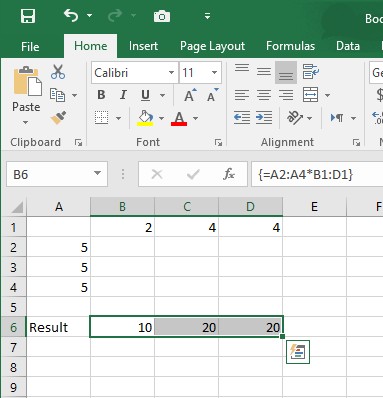This screenshot has height=398, width=383.
Task: Expand the font size 11 dropdown arrow
Action: click(x=214, y=73)
